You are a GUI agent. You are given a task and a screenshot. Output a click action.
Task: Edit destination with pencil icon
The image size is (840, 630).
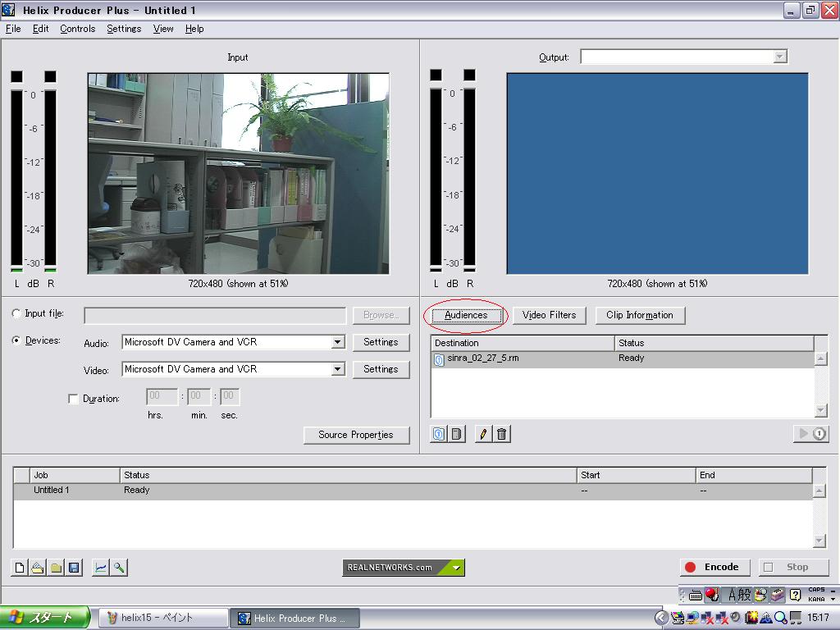[x=483, y=434]
